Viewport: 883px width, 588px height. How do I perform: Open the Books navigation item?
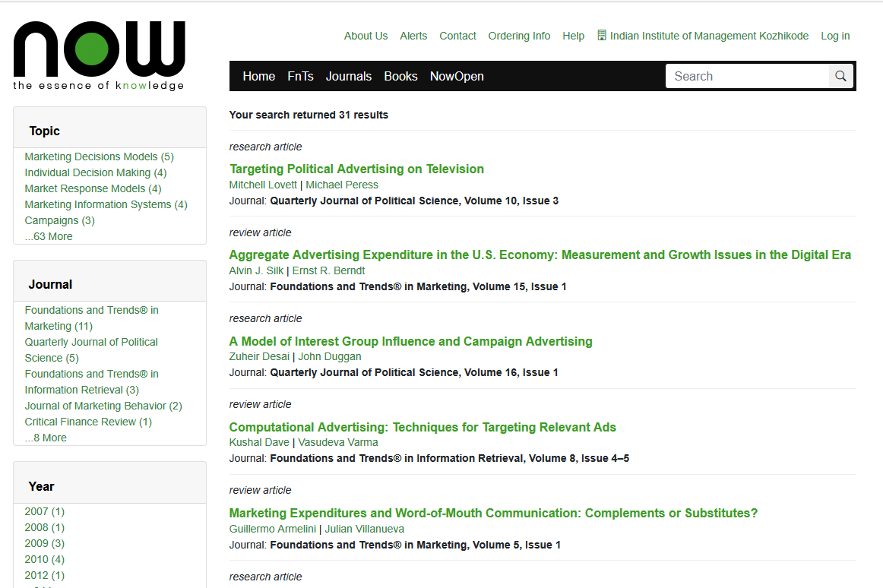(x=400, y=76)
